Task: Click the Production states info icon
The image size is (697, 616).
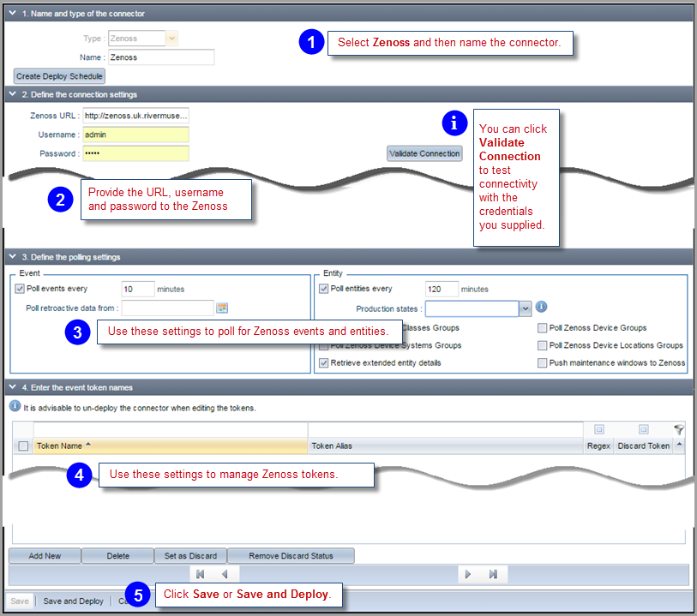Action: click(x=541, y=307)
